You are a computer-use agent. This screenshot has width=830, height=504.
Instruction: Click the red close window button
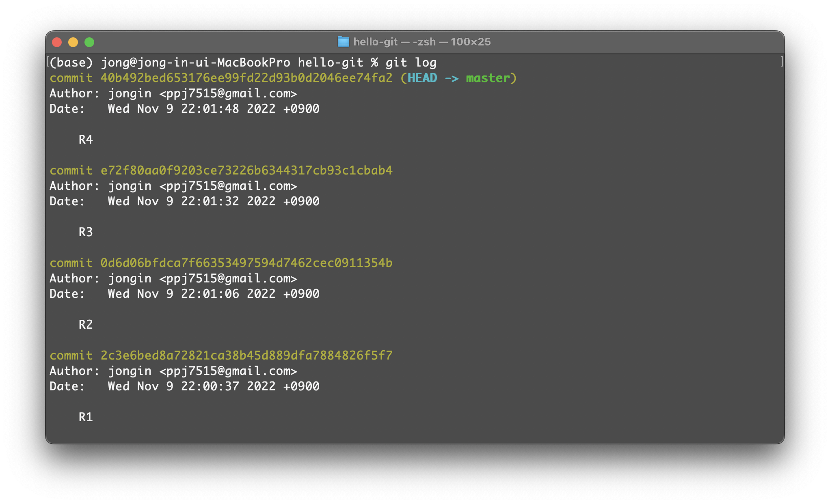(x=57, y=42)
